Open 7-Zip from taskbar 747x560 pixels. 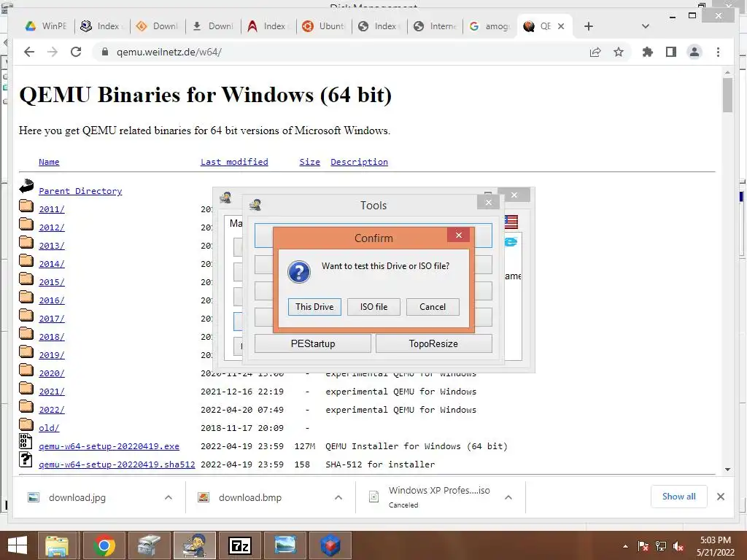239,545
